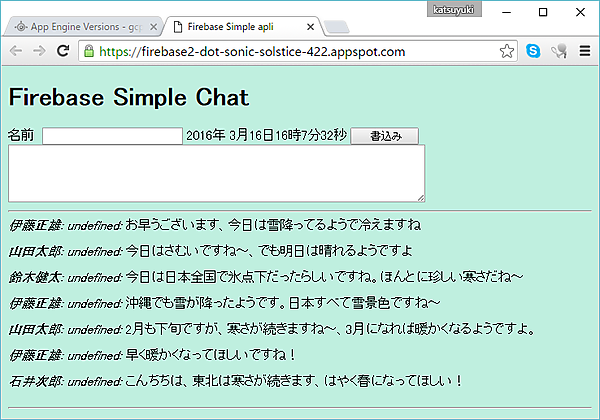Click the 名前 label
600x420 pixels.
pos(21,135)
